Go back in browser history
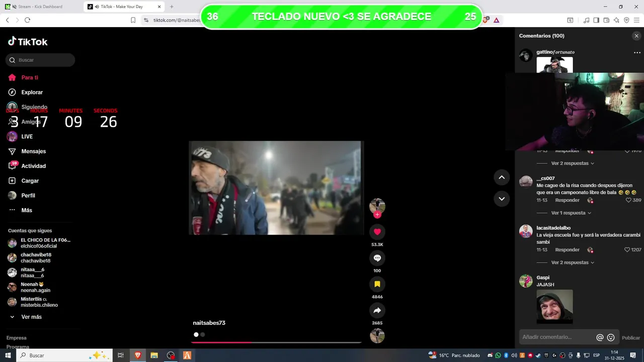Viewport: 644px width, 362px height. pos(7,20)
